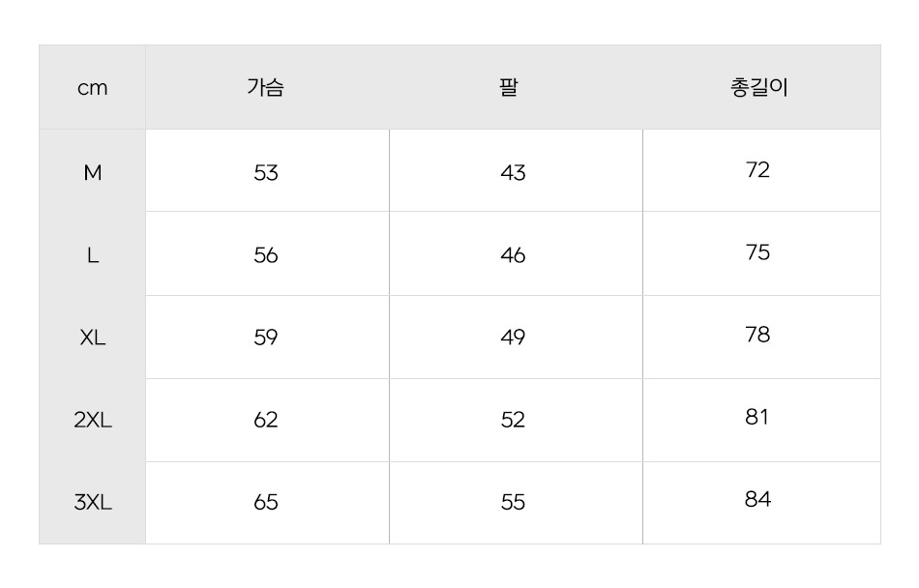Click total length value 84
919x588 pixels.
point(757,500)
